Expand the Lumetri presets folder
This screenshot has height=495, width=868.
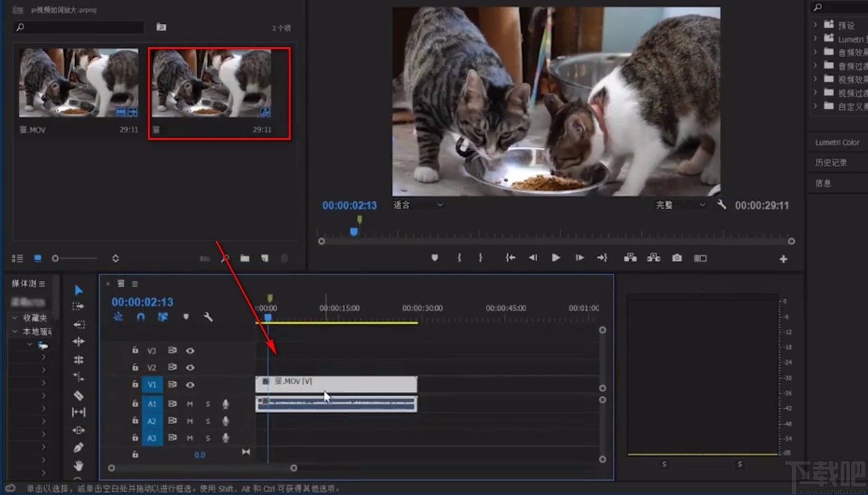click(x=815, y=39)
